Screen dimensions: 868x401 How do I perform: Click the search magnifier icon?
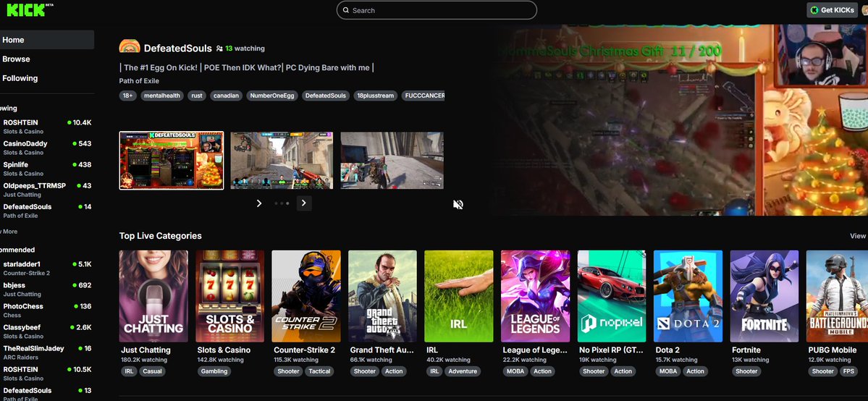(346, 10)
